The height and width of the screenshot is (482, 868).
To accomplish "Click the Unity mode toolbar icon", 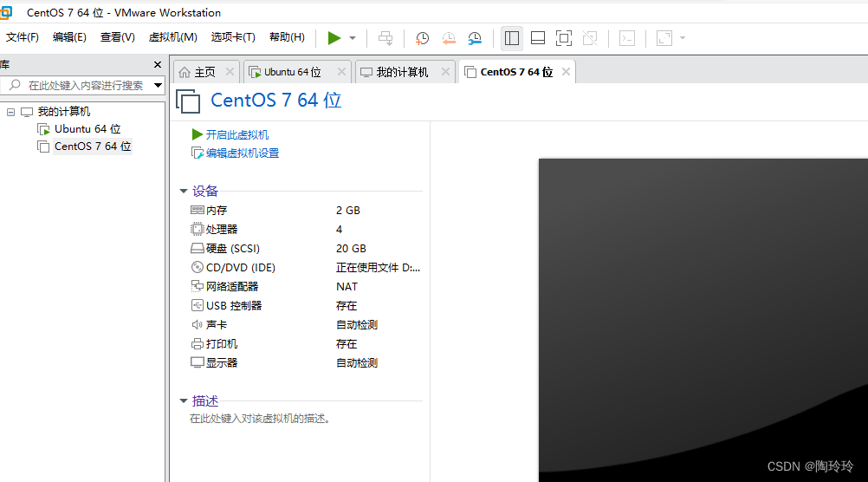I will [x=590, y=38].
